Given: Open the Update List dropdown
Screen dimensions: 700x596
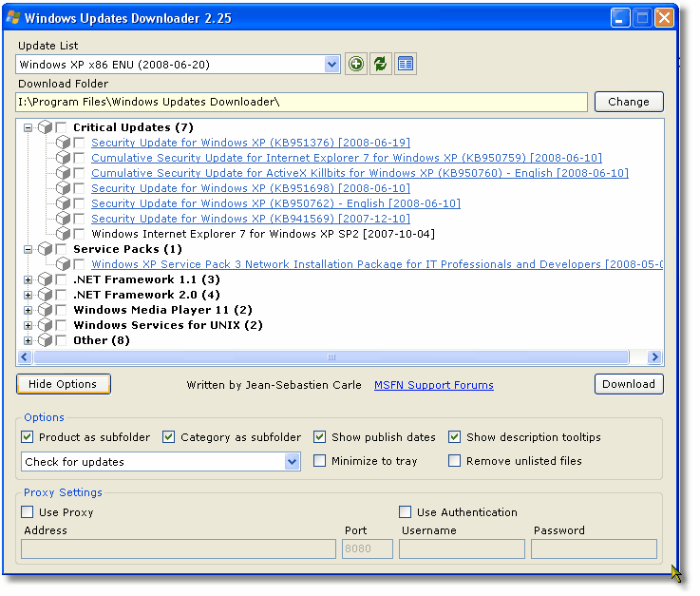Looking at the screenshot, I should (331, 65).
